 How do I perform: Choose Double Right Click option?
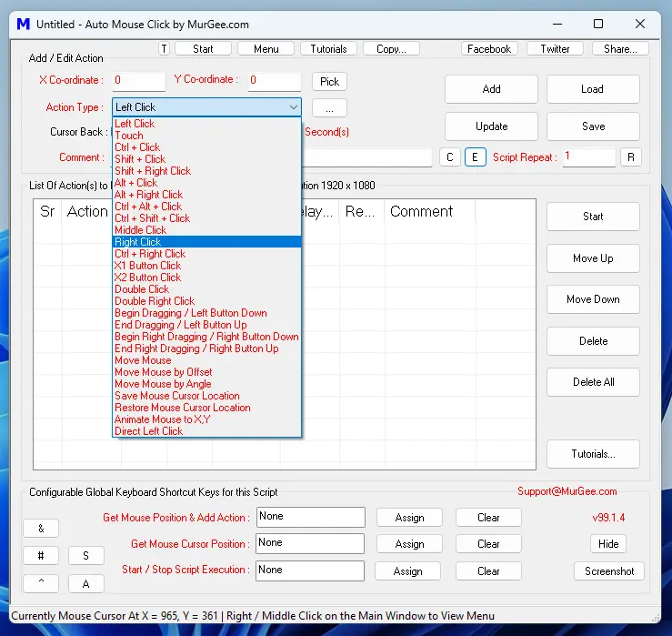pyautogui.click(x=206, y=301)
